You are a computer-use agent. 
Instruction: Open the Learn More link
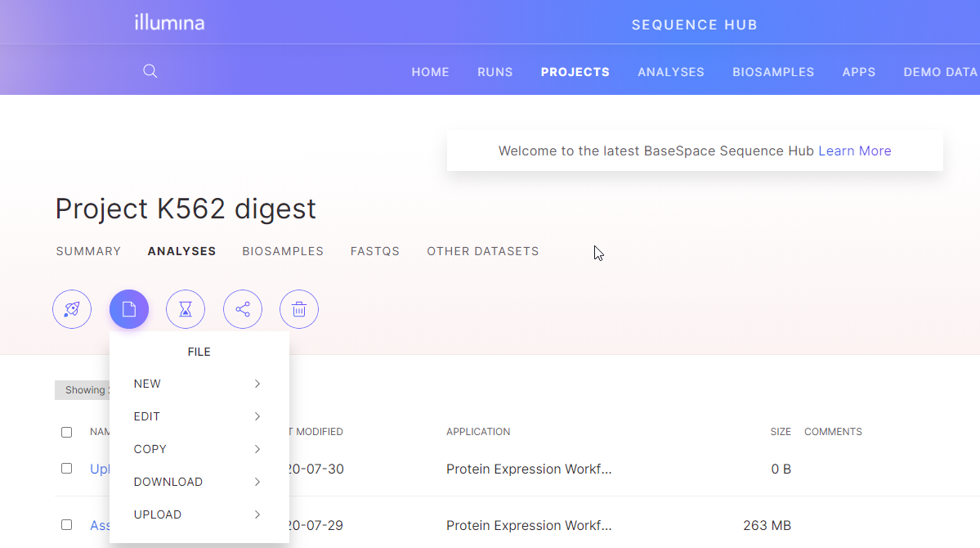click(854, 150)
